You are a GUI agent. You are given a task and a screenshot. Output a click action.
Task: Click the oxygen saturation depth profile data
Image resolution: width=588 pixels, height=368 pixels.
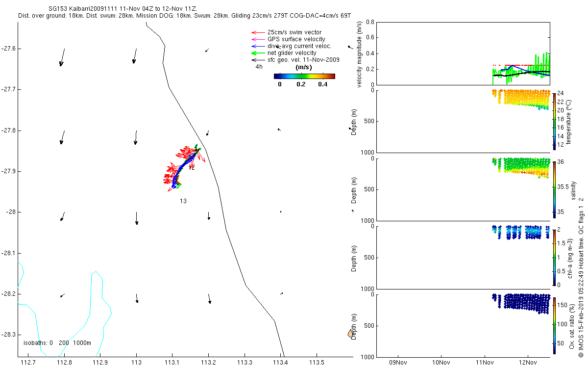click(x=521, y=304)
